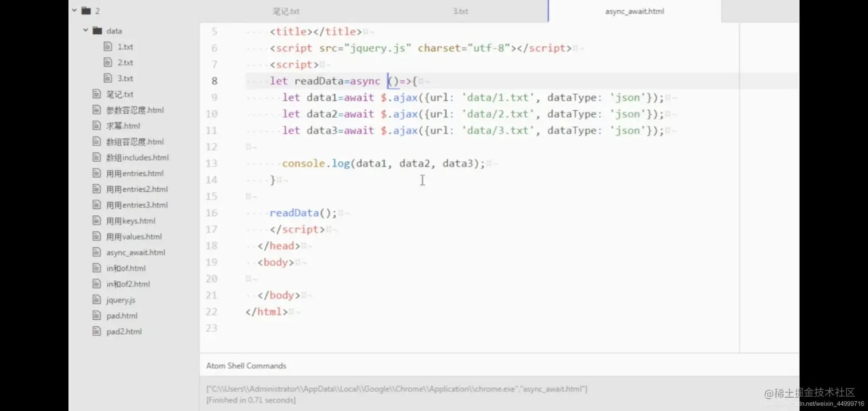Image resolution: width=868 pixels, height=411 pixels.
Task: Open 用用keys.html file
Action: 131,221
